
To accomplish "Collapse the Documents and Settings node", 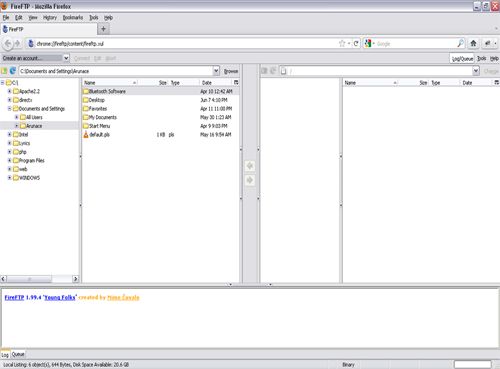I will pos(10,108).
